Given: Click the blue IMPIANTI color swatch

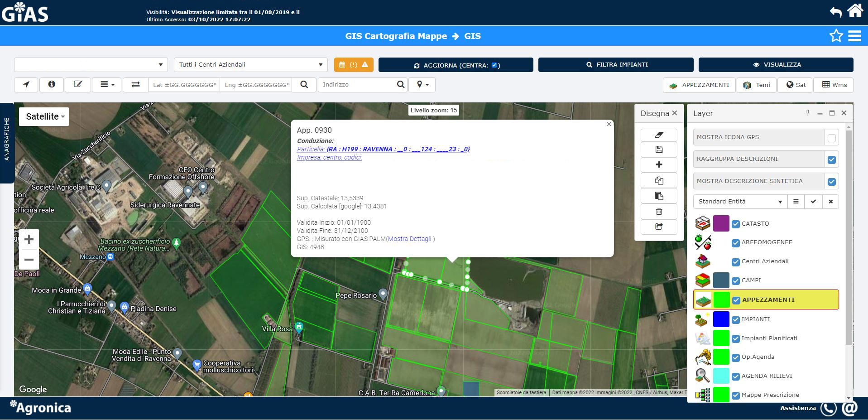Looking at the screenshot, I should click(x=721, y=319).
